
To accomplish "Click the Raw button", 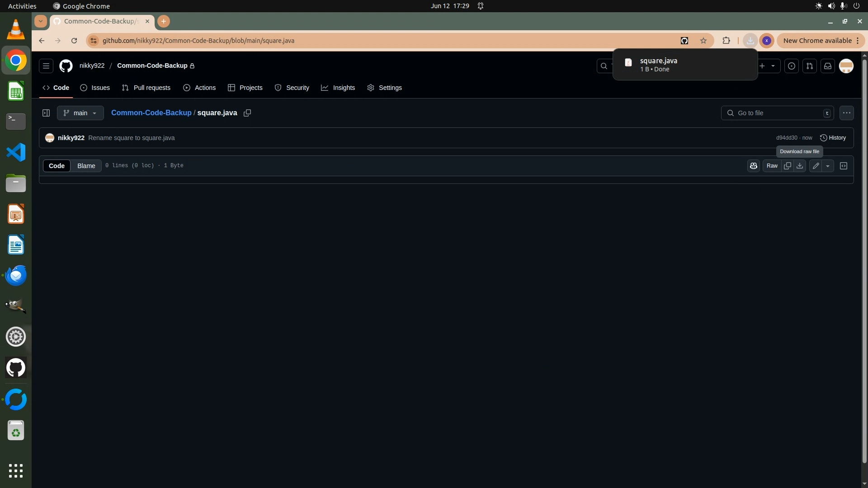I will pyautogui.click(x=772, y=166).
